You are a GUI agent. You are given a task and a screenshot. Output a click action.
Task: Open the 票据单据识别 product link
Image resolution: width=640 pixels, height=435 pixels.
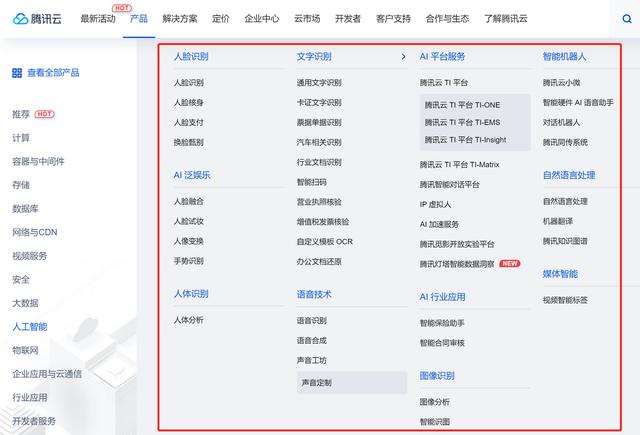pos(319,122)
